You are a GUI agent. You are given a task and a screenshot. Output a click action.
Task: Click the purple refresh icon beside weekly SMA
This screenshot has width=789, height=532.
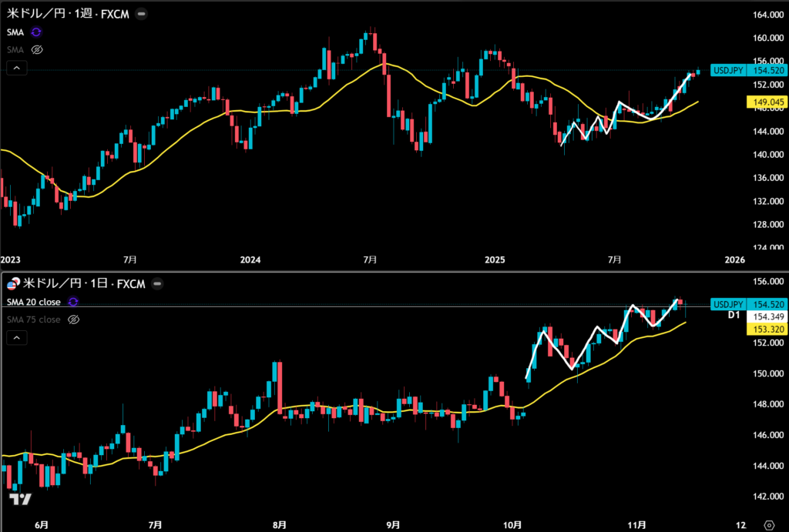pyautogui.click(x=36, y=32)
